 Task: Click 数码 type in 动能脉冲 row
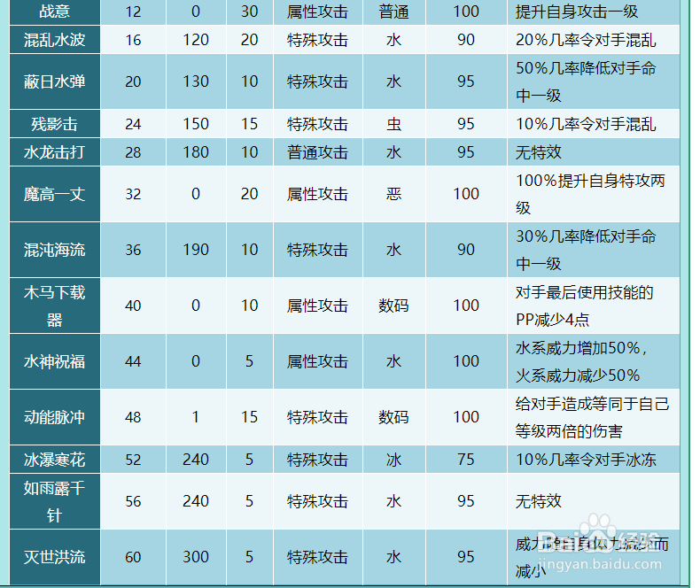[393, 417]
